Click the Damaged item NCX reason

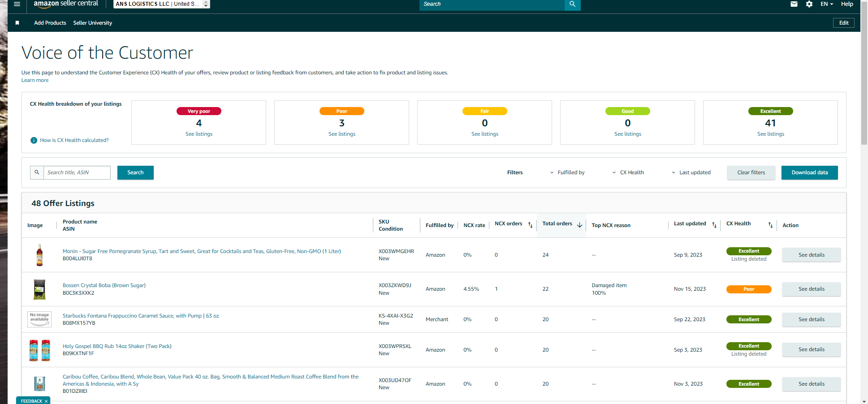[x=609, y=285]
